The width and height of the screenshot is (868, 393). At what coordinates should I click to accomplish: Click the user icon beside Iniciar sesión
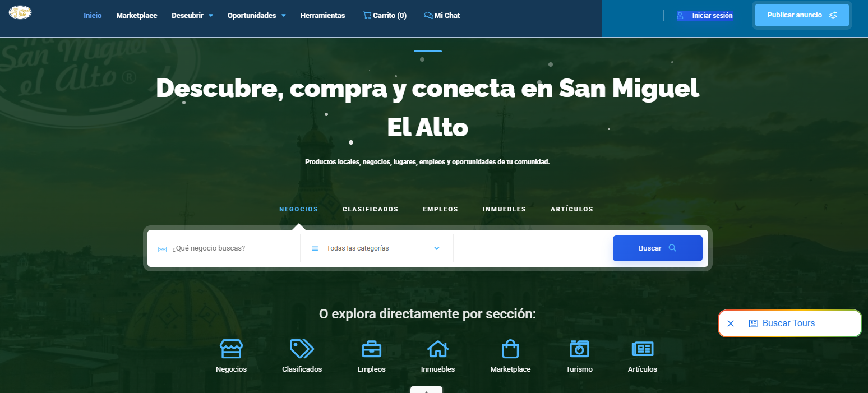click(680, 16)
